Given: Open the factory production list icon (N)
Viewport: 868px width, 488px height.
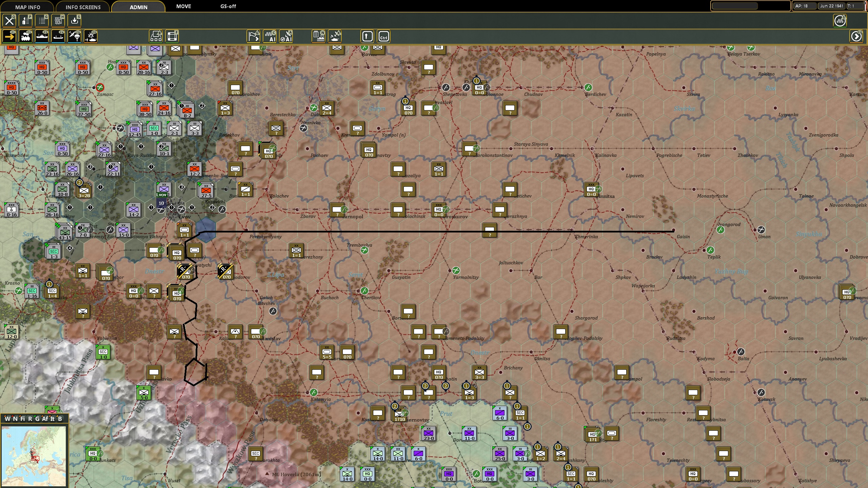Looking at the screenshot, I should pyautogui.click(x=319, y=37).
